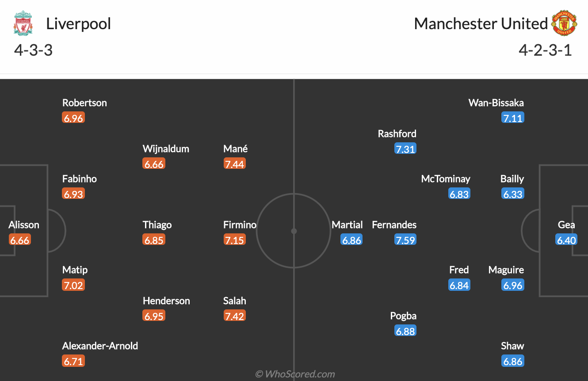Click Gea's 6.40 goalkeeper rating
Image resolution: width=588 pixels, height=381 pixels.
click(x=566, y=240)
